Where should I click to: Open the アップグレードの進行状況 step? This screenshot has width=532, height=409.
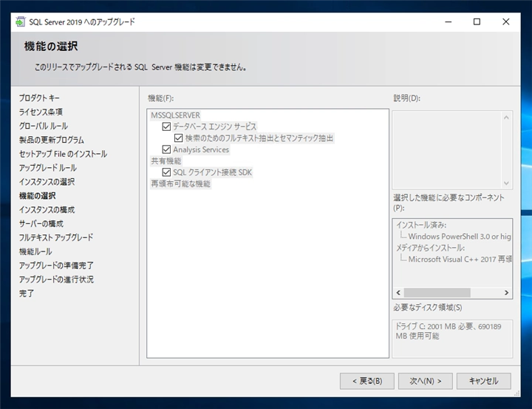[x=56, y=280]
